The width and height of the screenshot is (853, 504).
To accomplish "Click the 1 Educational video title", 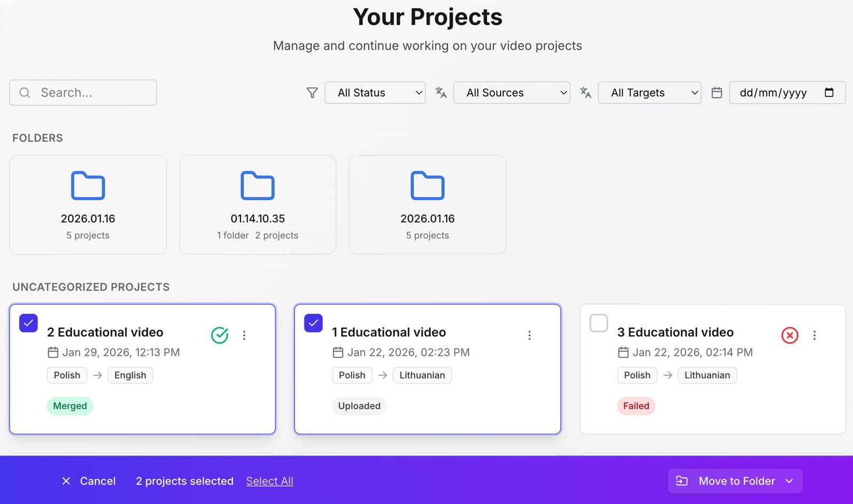I will click(389, 332).
